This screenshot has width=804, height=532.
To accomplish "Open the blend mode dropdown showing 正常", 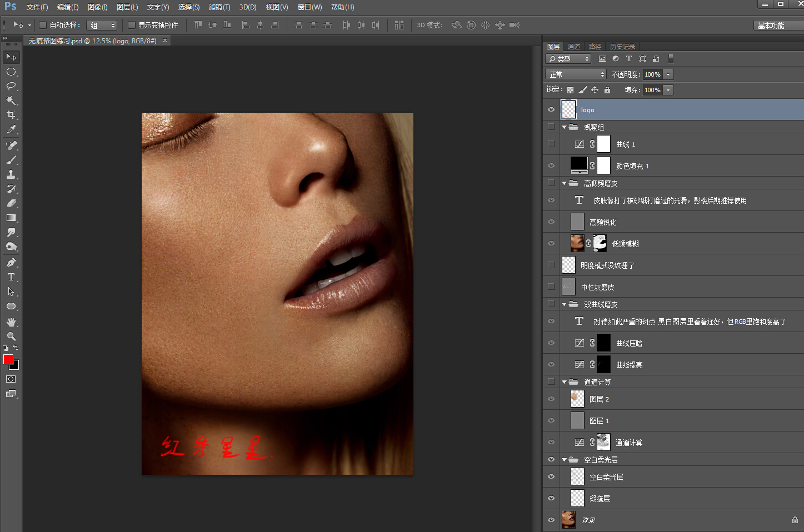I will 576,74.
